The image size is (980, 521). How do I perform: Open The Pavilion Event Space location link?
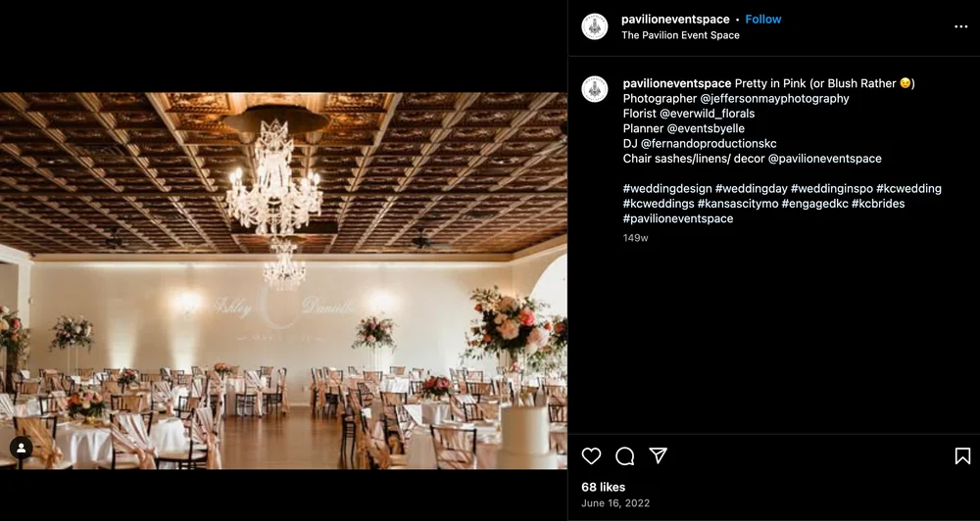tap(680, 35)
